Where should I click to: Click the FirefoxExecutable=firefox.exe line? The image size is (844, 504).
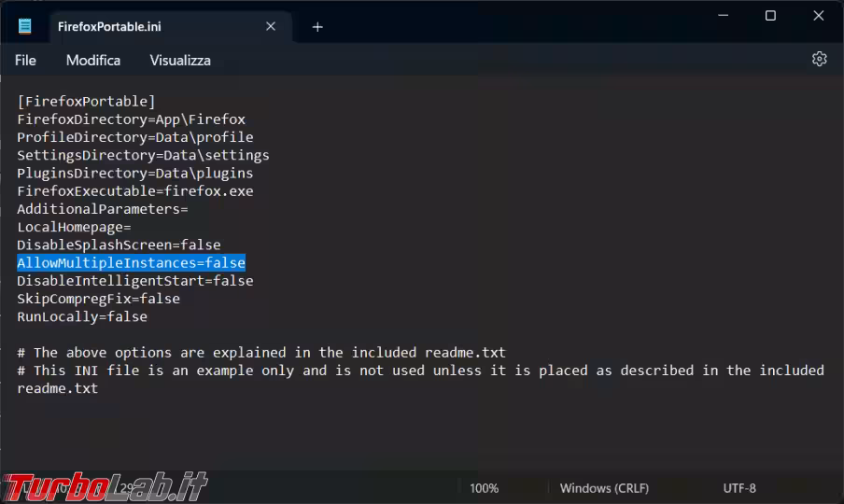click(x=135, y=191)
